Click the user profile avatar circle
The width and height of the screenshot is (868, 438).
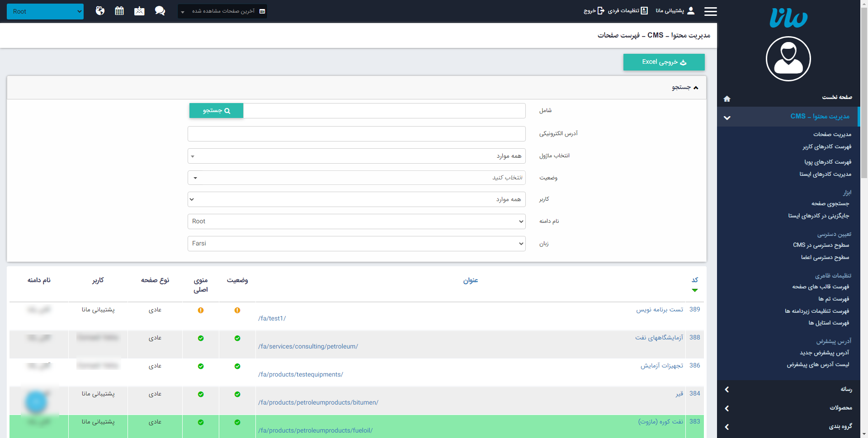788,59
